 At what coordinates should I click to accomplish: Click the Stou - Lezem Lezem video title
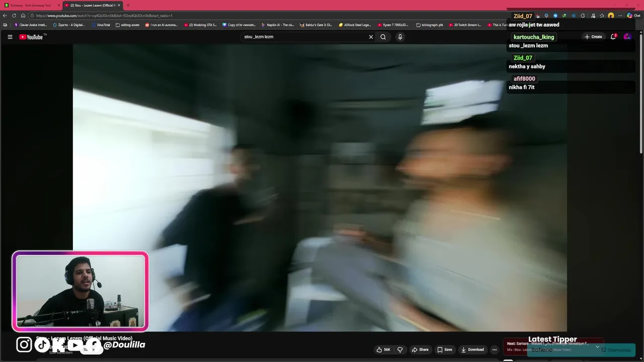tap(84, 338)
